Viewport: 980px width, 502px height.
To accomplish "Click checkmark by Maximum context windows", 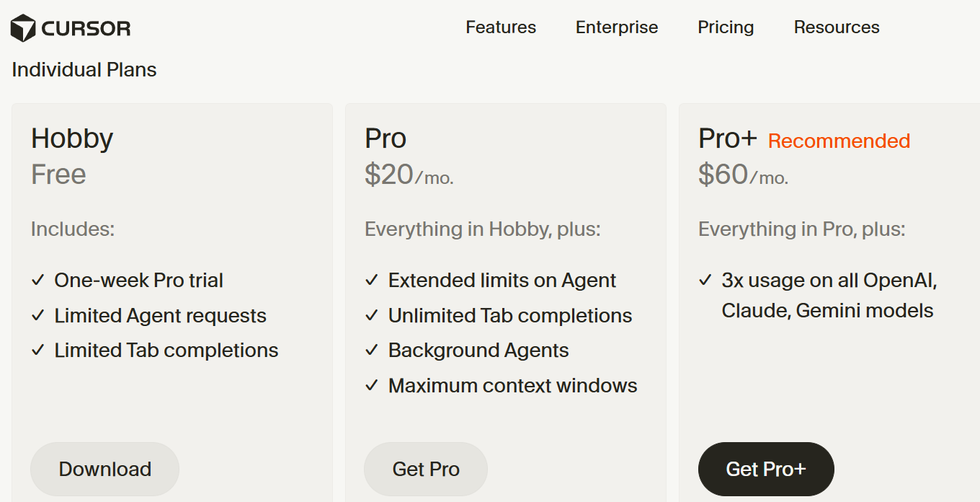I will (x=372, y=386).
